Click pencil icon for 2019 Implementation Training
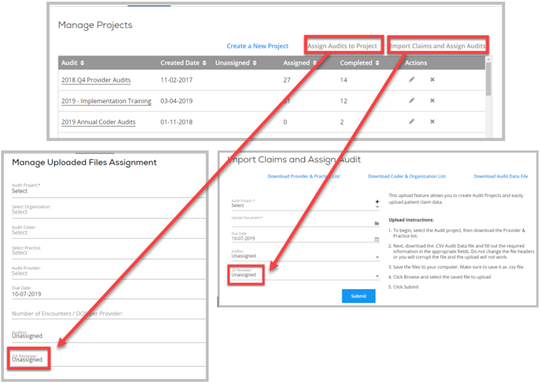The width and height of the screenshot is (540, 383). coord(412,101)
